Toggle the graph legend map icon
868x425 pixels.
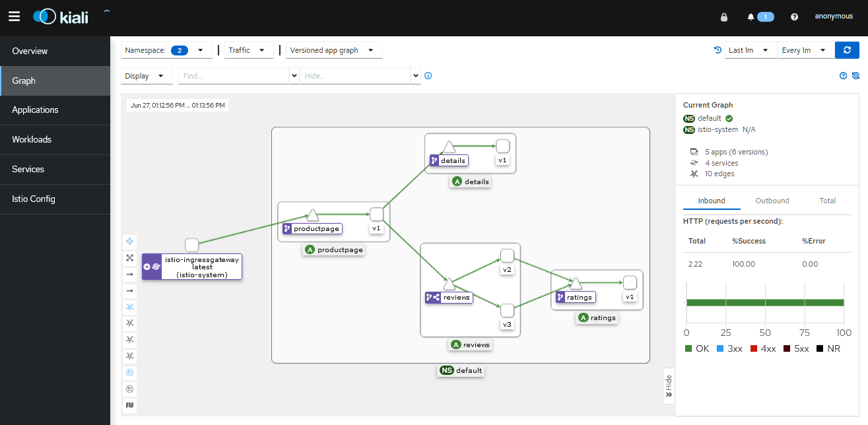click(x=130, y=405)
